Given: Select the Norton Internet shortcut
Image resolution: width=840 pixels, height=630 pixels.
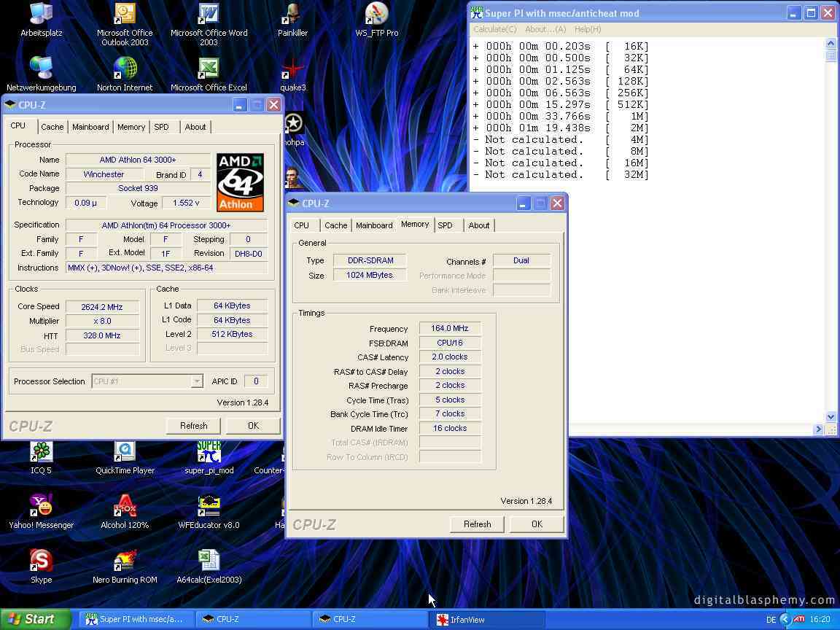Looking at the screenshot, I should point(125,74).
